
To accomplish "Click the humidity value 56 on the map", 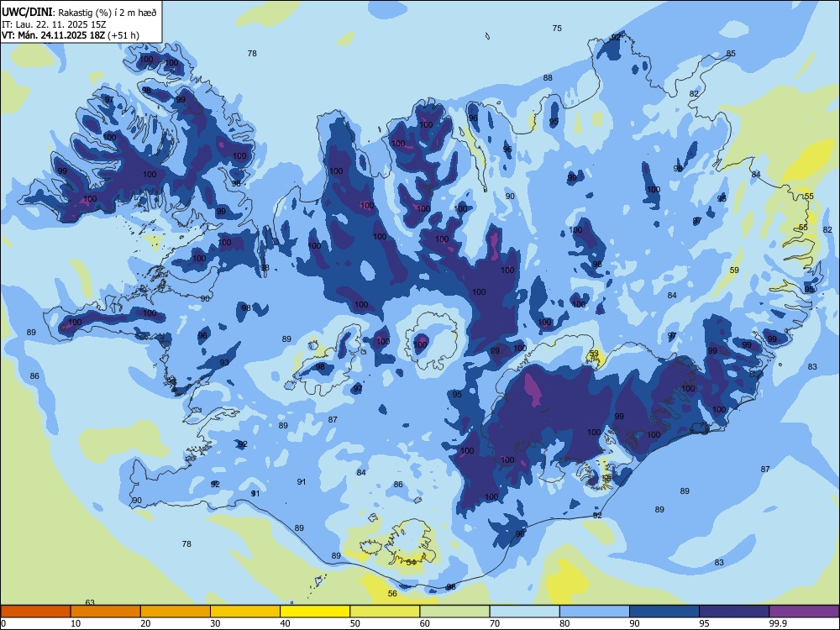I will [x=392, y=593].
